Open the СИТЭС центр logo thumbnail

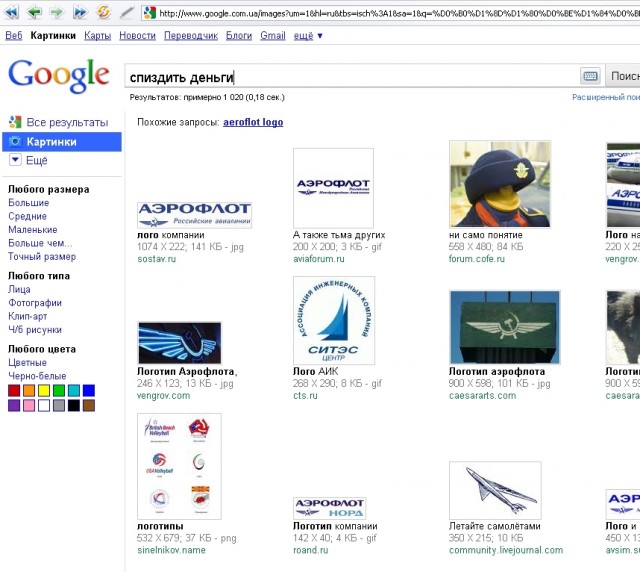pos(334,320)
